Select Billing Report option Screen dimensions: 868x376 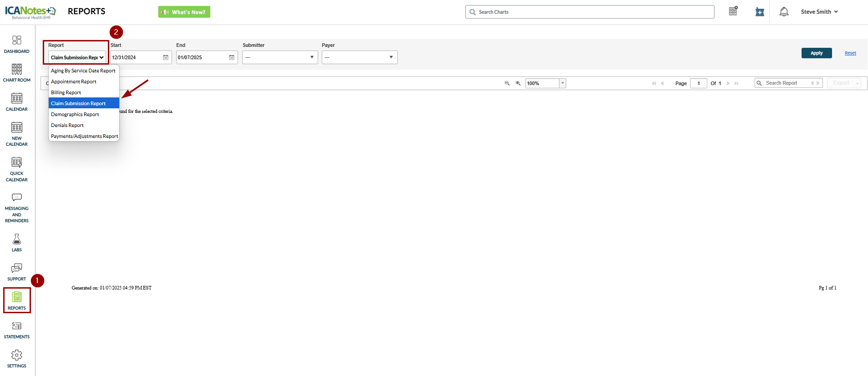click(x=84, y=92)
